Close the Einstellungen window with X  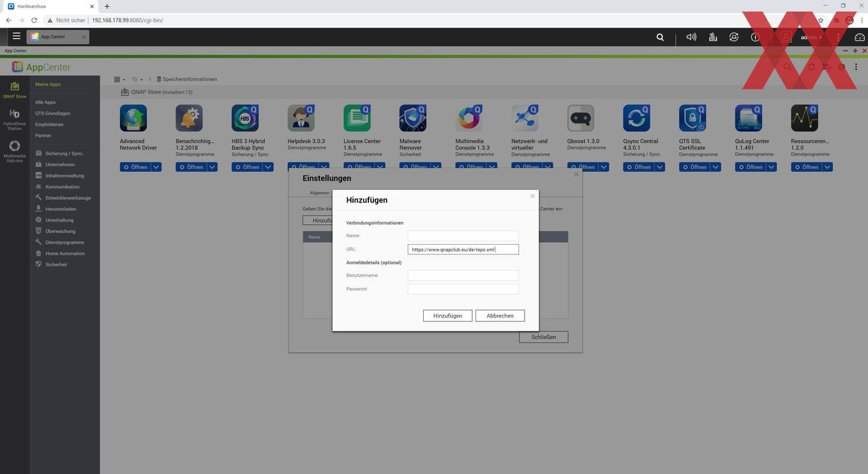(576, 174)
